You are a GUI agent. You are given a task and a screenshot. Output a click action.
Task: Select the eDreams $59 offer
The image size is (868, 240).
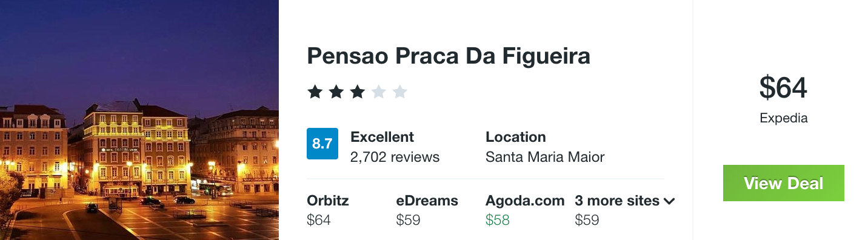pyautogui.click(x=427, y=210)
